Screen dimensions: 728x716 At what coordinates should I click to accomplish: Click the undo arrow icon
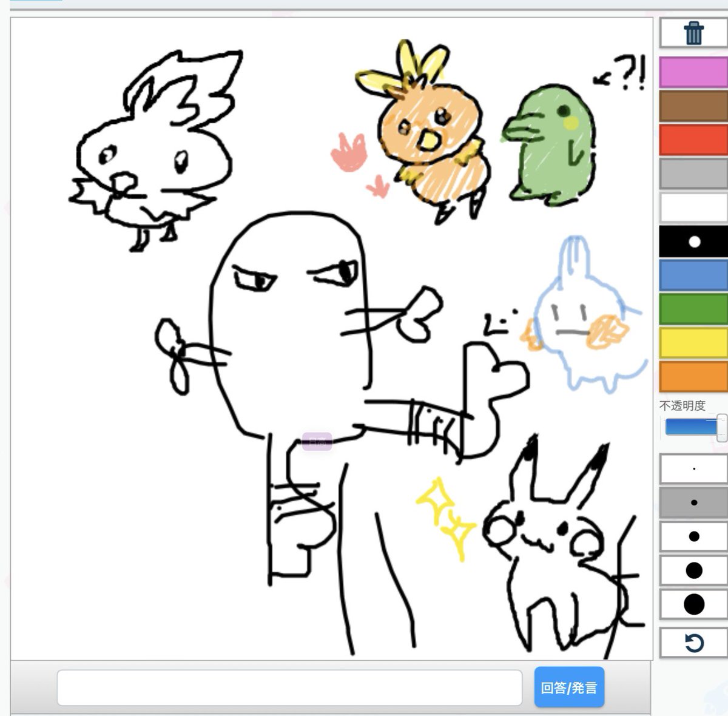[693, 643]
